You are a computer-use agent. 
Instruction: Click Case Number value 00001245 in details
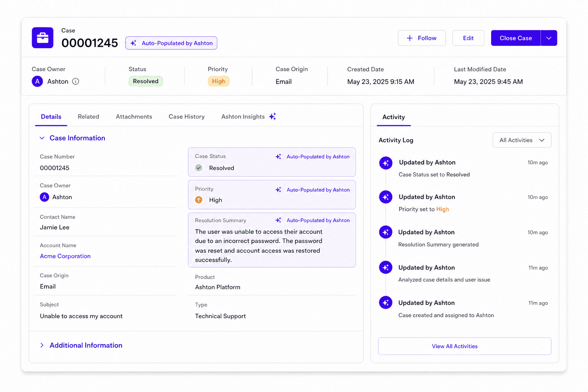coord(54,168)
